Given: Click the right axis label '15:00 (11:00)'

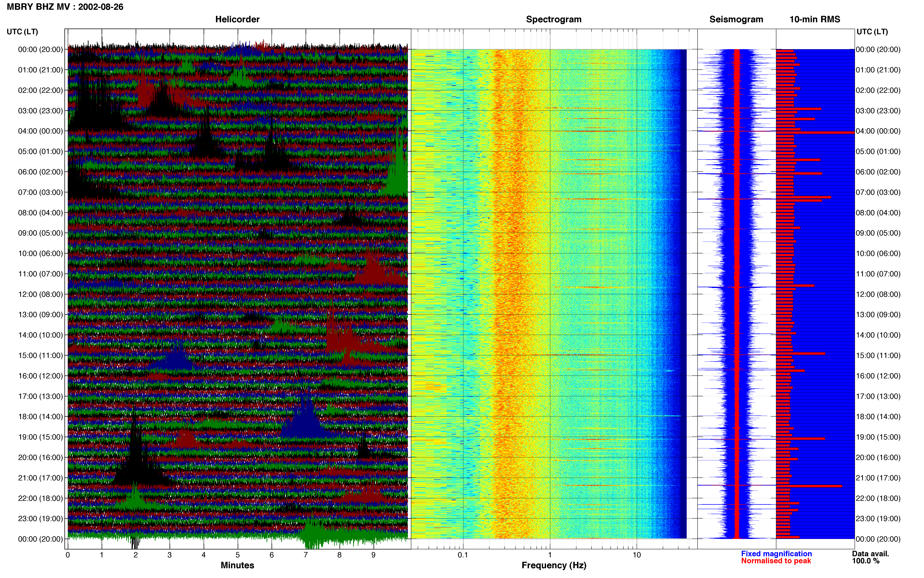Looking at the screenshot, I should (x=878, y=356).
